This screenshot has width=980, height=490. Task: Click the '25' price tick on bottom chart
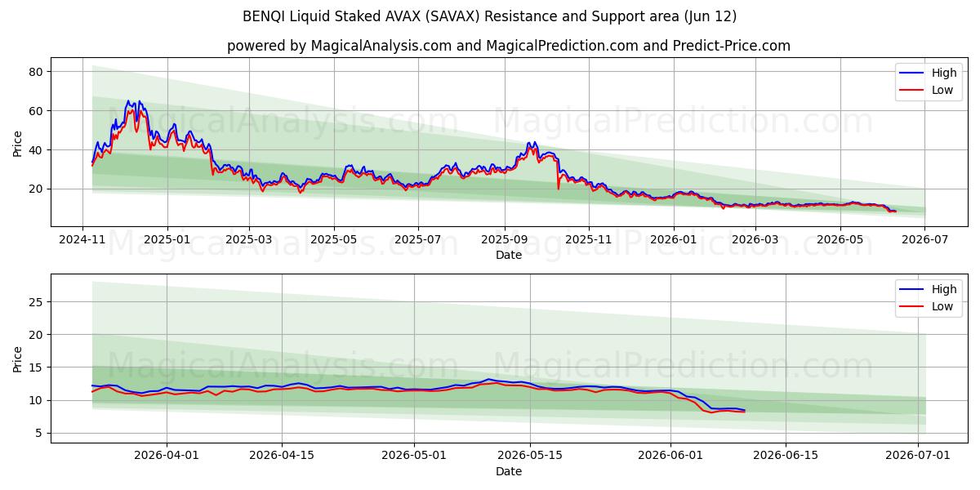click(36, 302)
